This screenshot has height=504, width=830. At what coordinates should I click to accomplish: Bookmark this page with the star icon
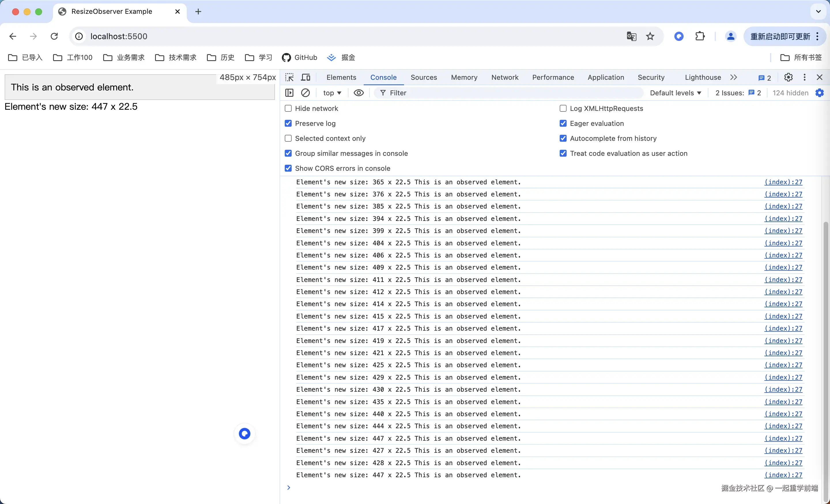pos(650,36)
